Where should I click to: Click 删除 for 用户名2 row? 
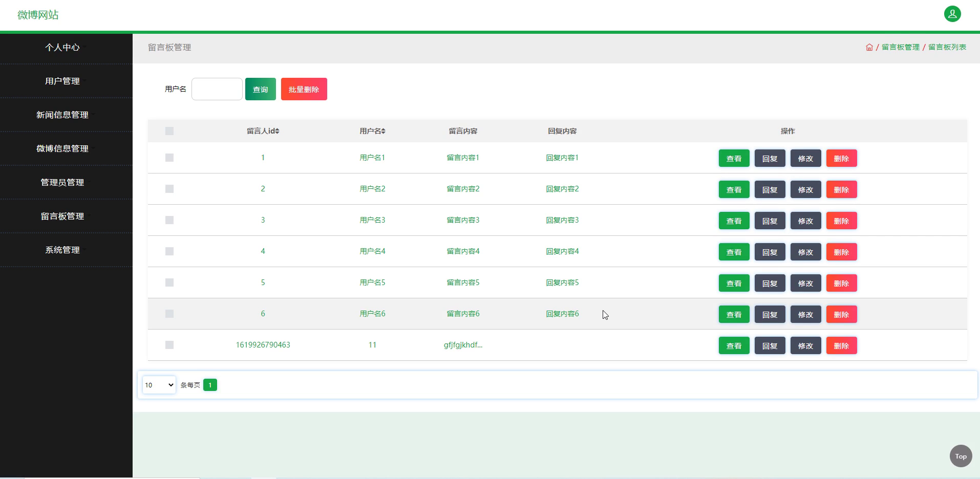point(842,189)
